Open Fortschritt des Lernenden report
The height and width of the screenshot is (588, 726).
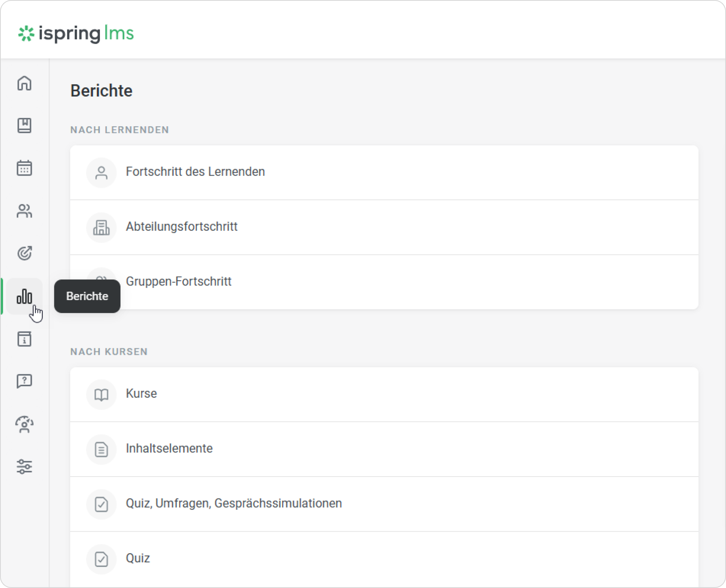pyautogui.click(x=195, y=172)
